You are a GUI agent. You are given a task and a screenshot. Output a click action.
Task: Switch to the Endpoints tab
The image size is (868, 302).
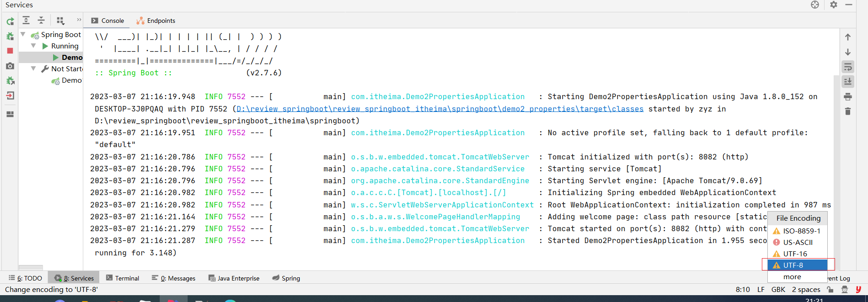pyautogui.click(x=156, y=21)
